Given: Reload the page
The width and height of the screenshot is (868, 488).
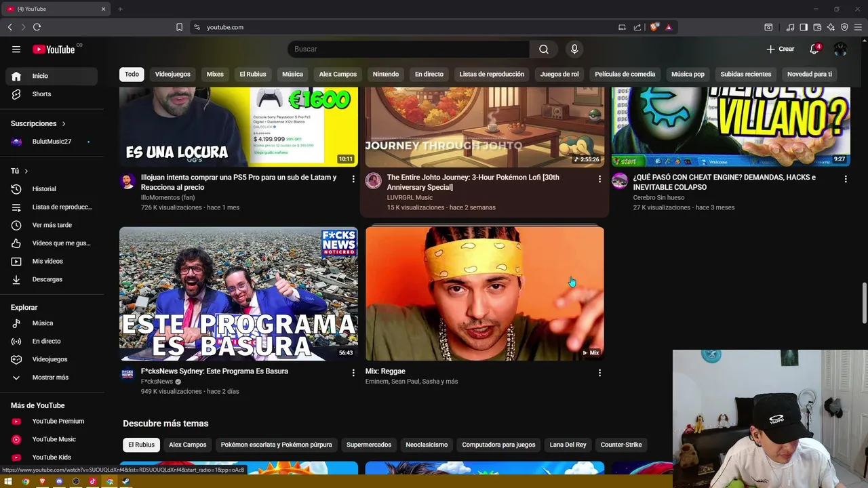Looking at the screenshot, I should click(37, 27).
